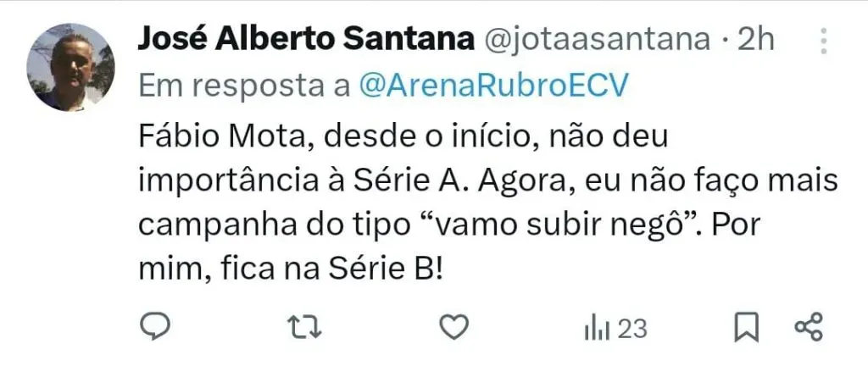Share the tweet via share icon
868x366 pixels.
[x=809, y=327]
